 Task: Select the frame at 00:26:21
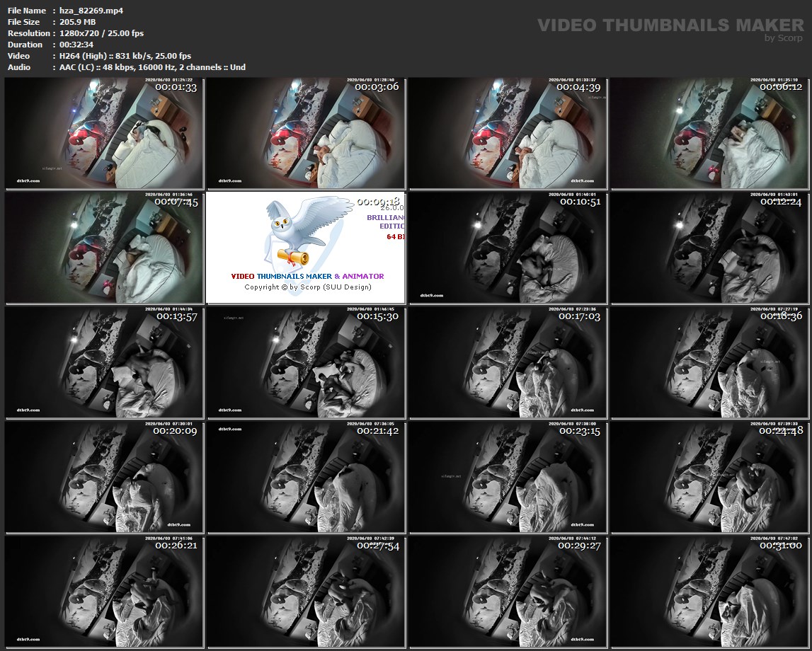coord(104,592)
